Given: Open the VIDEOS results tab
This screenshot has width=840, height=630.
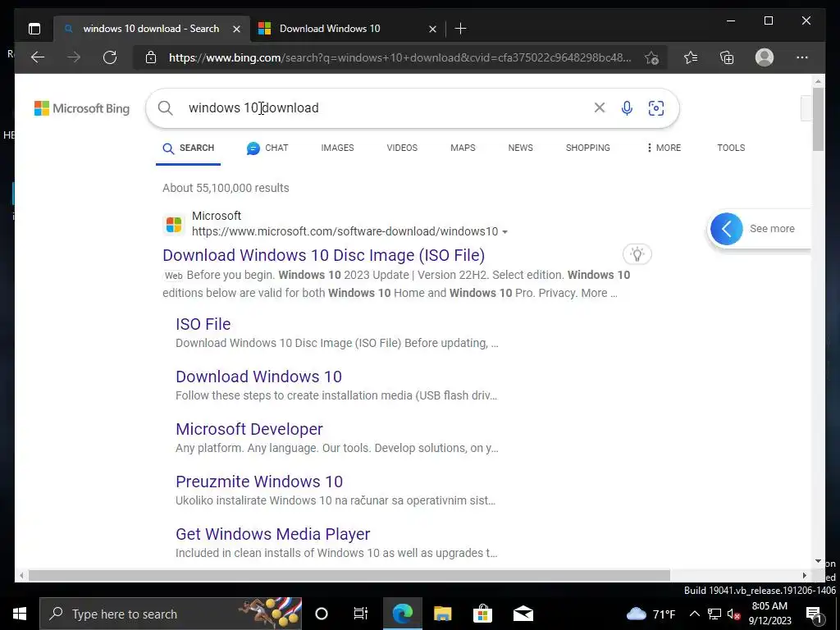Looking at the screenshot, I should pyautogui.click(x=402, y=148).
